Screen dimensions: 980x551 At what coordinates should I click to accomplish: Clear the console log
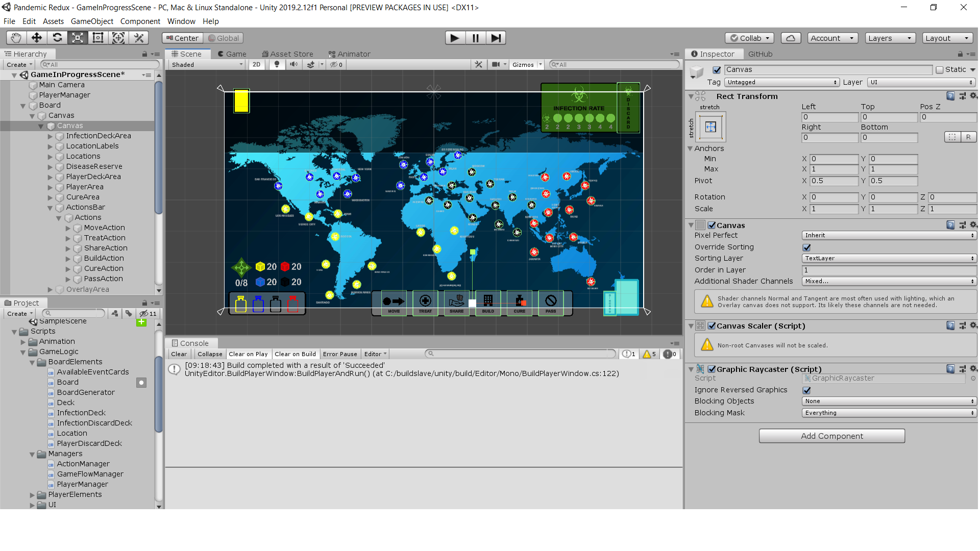click(179, 354)
